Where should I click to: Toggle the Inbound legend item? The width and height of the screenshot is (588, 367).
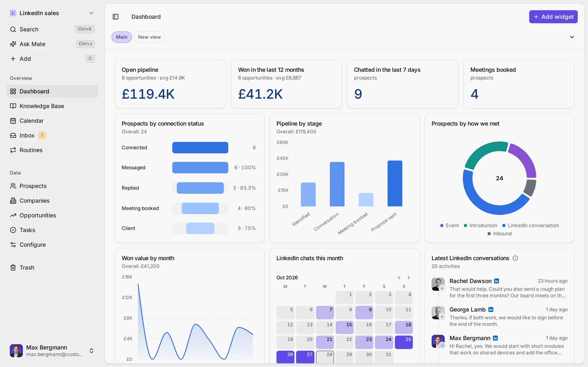point(499,233)
